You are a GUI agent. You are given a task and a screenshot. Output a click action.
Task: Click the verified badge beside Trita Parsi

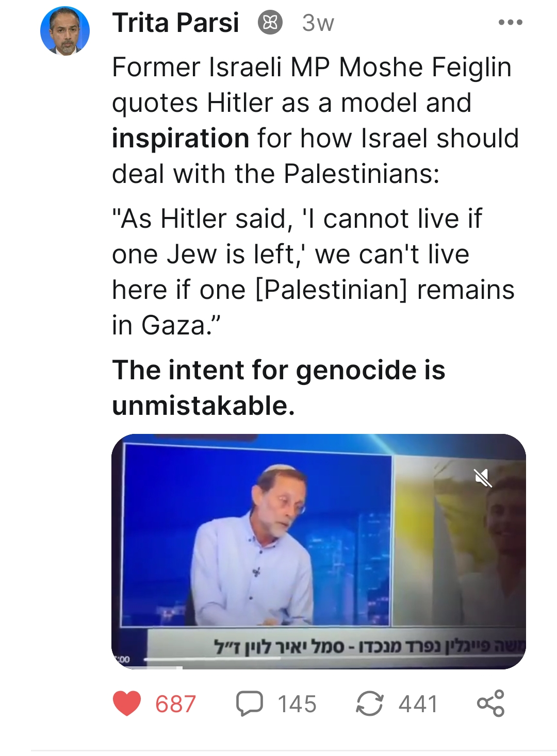click(270, 23)
